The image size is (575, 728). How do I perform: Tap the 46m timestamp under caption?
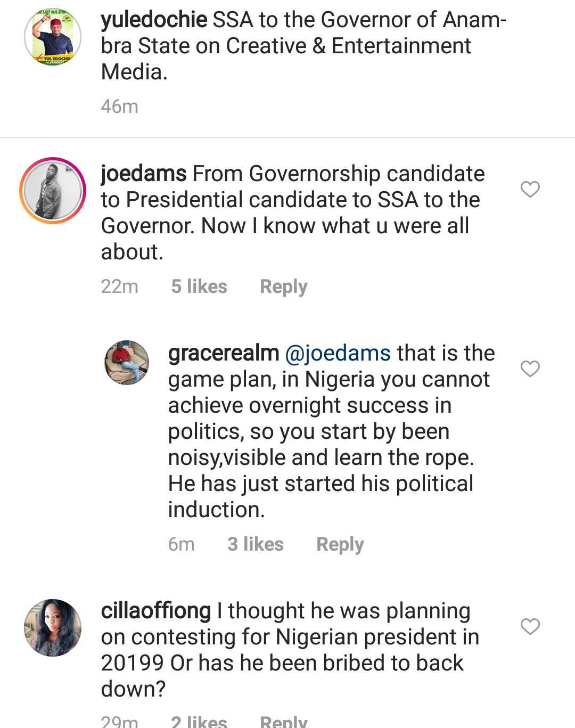pos(120,107)
